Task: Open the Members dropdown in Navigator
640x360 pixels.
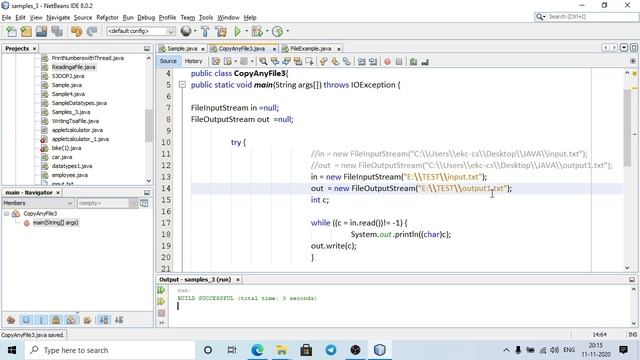Action: tap(38, 203)
